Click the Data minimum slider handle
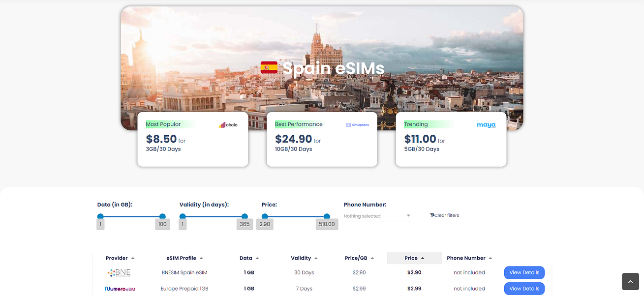Screen dimensions: 644x295 pos(100,216)
